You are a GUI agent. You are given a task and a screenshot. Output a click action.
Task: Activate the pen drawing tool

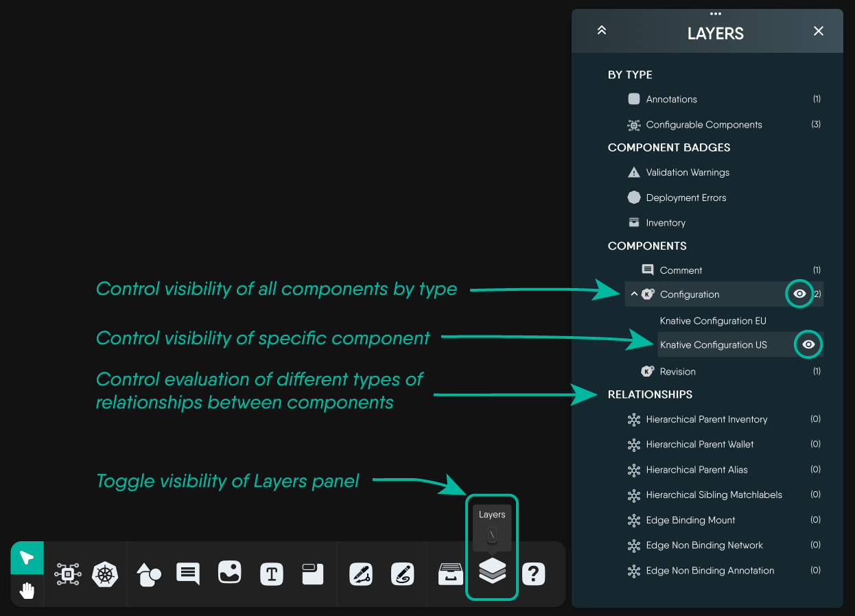click(361, 574)
